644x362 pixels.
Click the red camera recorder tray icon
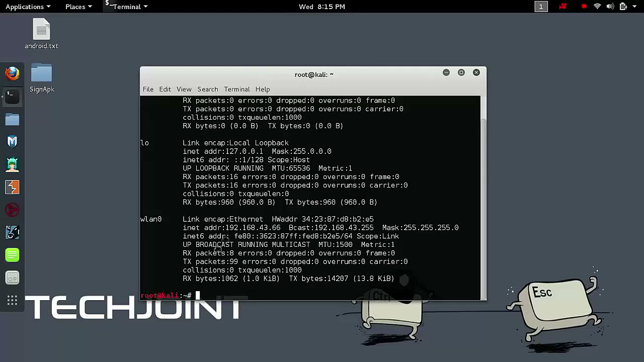tap(562, 7)
